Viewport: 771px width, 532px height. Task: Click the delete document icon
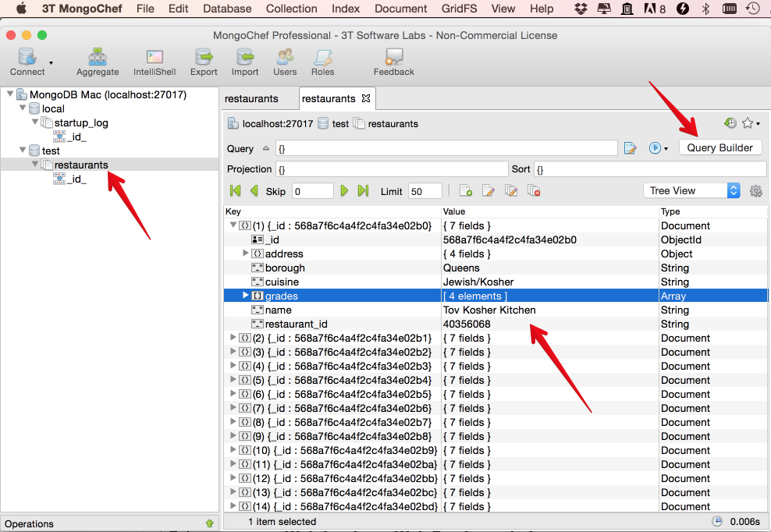[x=534, y=191]
